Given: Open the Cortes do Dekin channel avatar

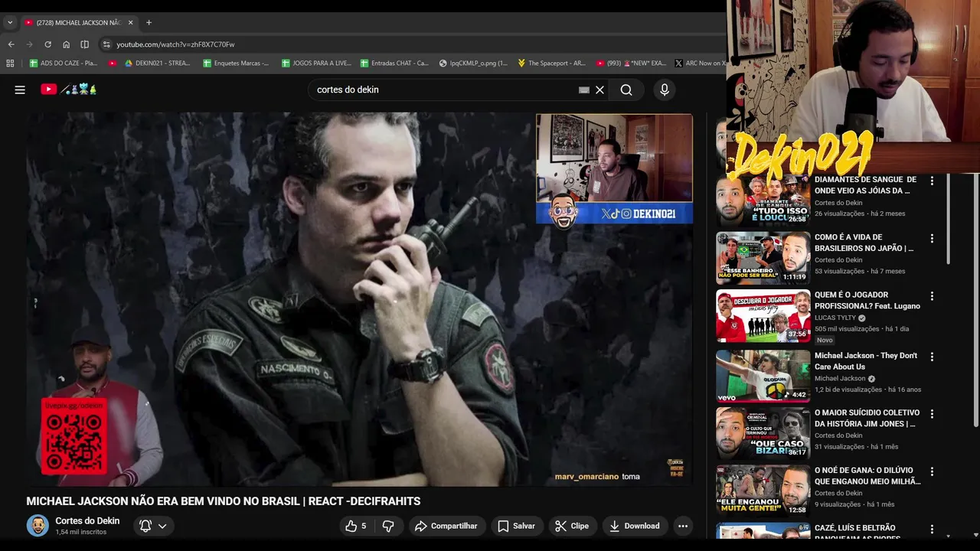Looking at the screenshot, I should tap(38, 526).
